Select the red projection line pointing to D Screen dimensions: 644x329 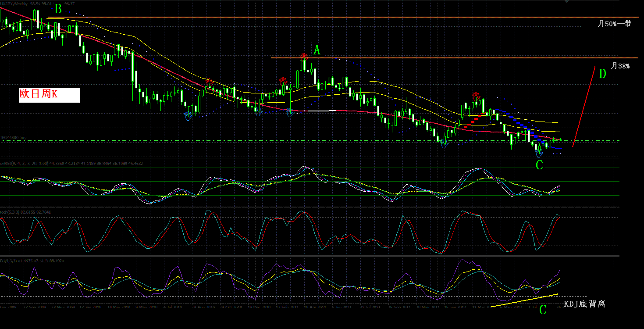coord(584,107)
